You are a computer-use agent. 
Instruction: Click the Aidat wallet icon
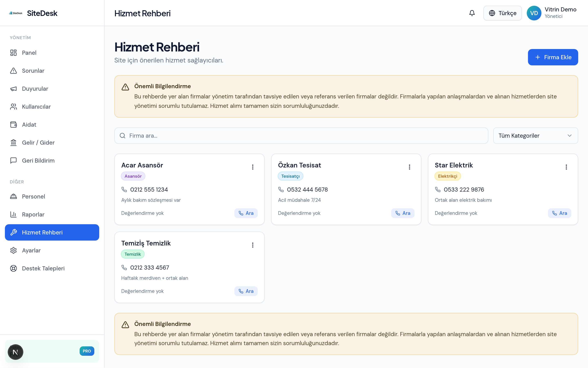(13, 125)
